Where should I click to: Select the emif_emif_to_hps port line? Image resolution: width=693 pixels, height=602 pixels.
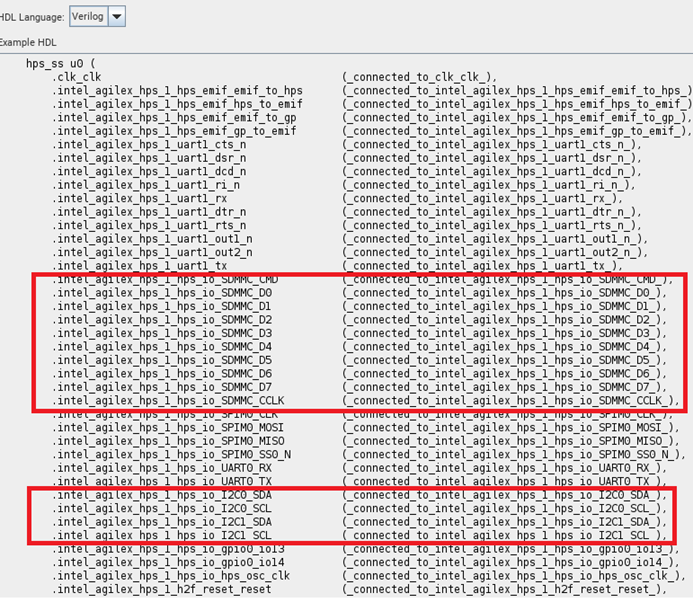pyautogui.click(x=177, y=91)
